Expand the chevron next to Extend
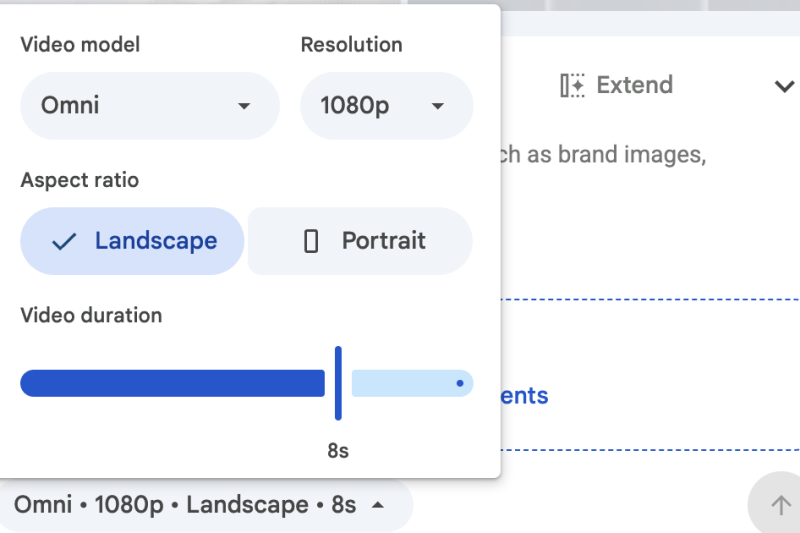 (785, 86)
